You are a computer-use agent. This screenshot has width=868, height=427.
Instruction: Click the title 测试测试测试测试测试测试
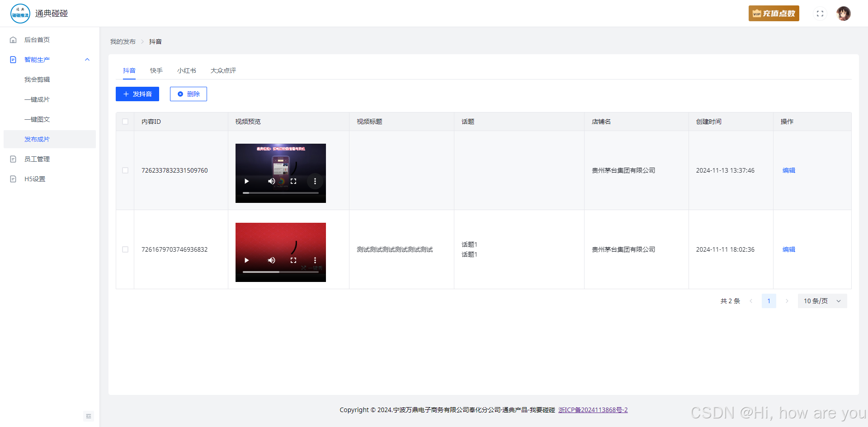[395, 249]
